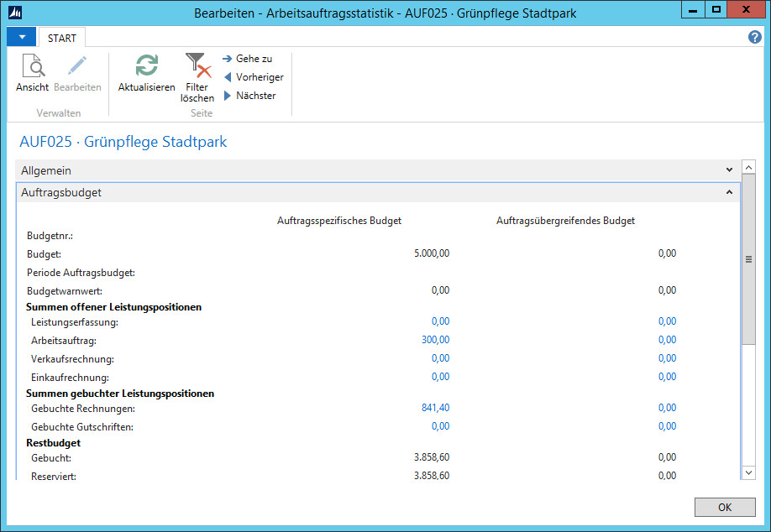The width and height of the screenshot is (771, 532).
Task: Open Gebuchte Gutschriften specific budget 0,00 link
Action: click(x=441, y=426)
